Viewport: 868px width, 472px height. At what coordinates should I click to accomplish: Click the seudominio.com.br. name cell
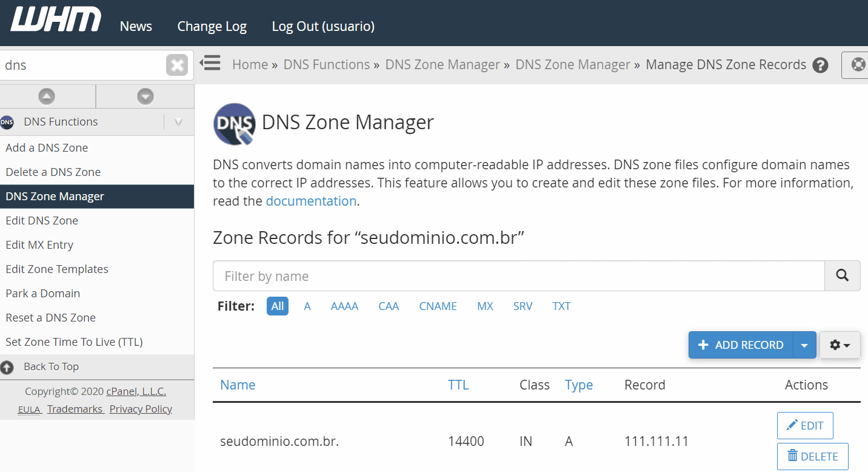click(279, 442)
